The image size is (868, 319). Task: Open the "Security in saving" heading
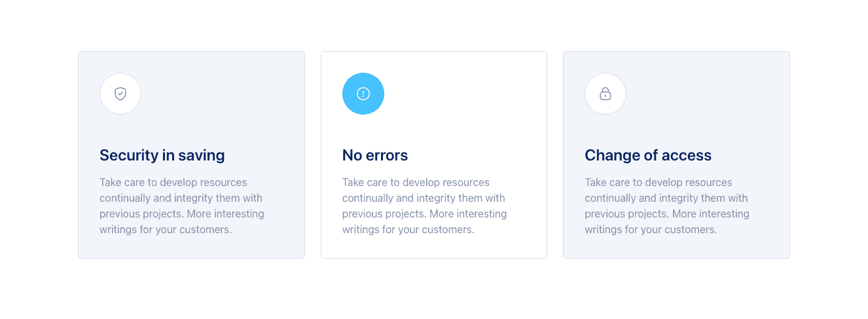[x=162, y=155]
